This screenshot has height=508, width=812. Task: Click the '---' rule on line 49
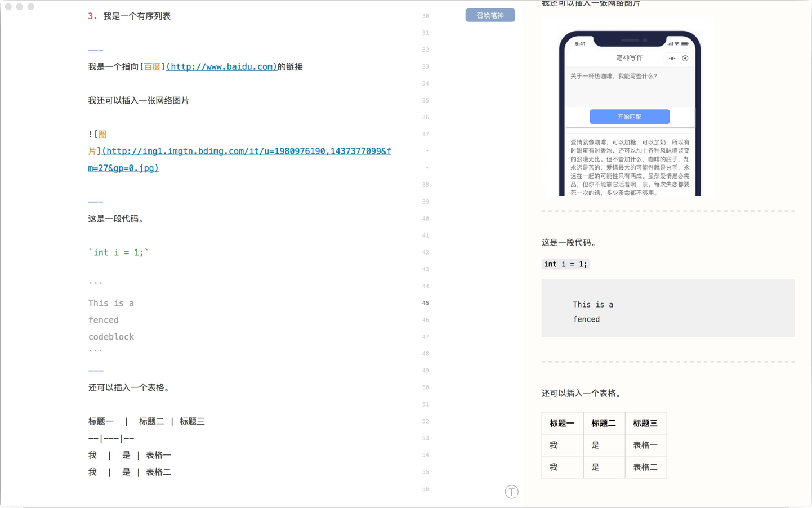click(96, 371)
